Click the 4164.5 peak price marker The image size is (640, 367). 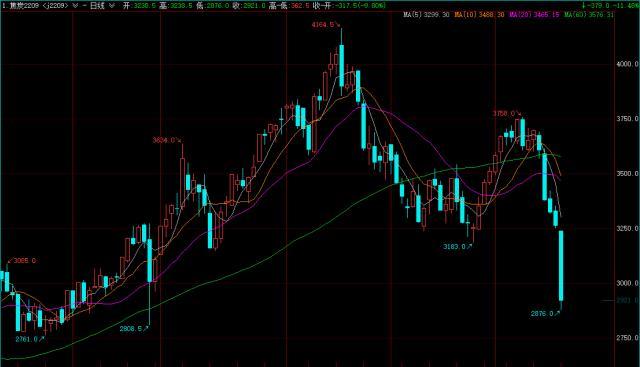coord(325,25)
